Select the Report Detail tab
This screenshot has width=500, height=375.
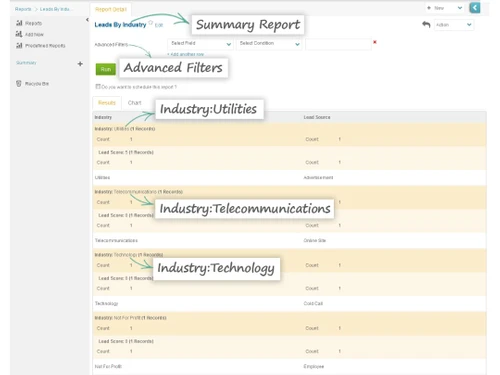tap(111, 9)
